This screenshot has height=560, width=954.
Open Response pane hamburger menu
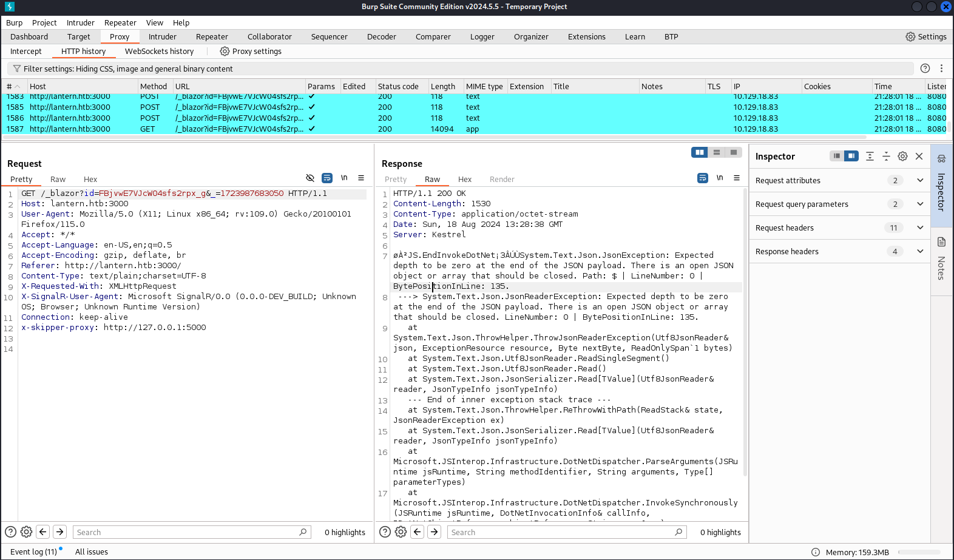tap(737, 178)
